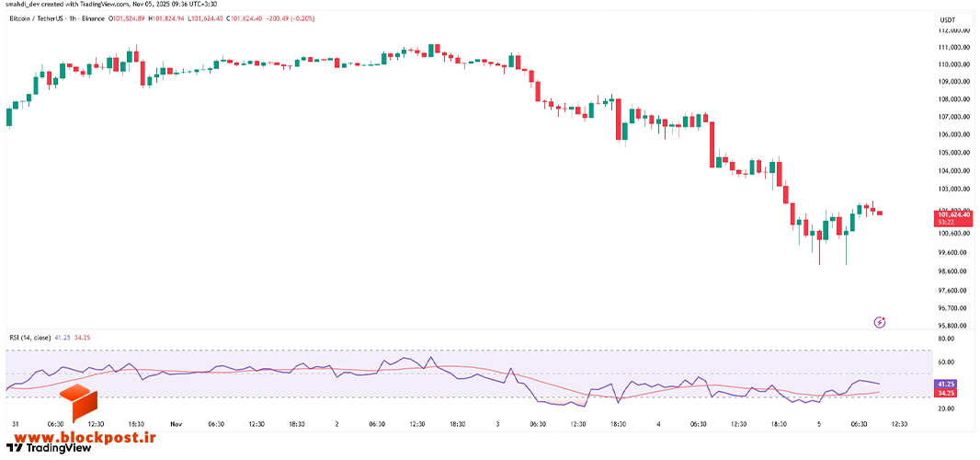980x460 pixels.
Task: Click the purple 41.25 RSI value tag
Action: coord(944,383)
